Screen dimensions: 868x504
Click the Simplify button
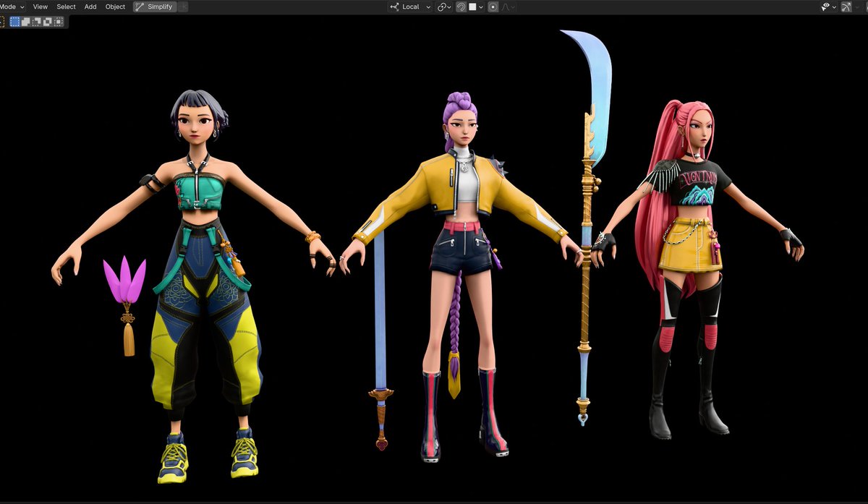155,7
